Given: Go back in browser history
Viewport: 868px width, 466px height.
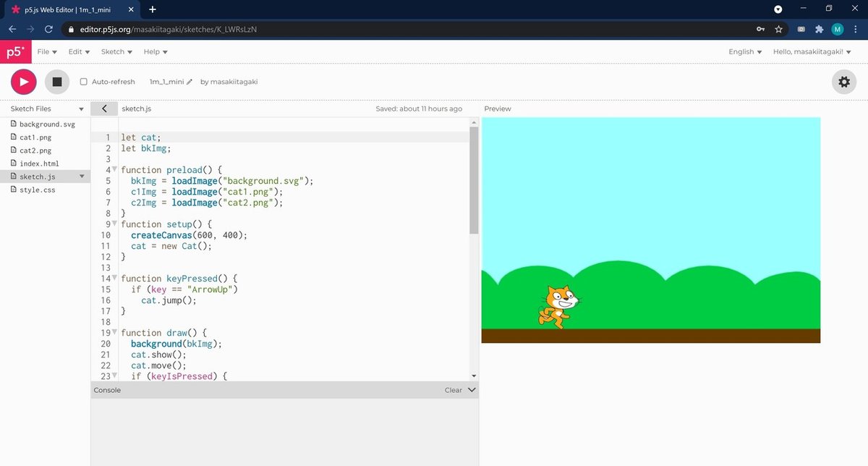Looking at the screenshot, I should [x=12, y=29].
